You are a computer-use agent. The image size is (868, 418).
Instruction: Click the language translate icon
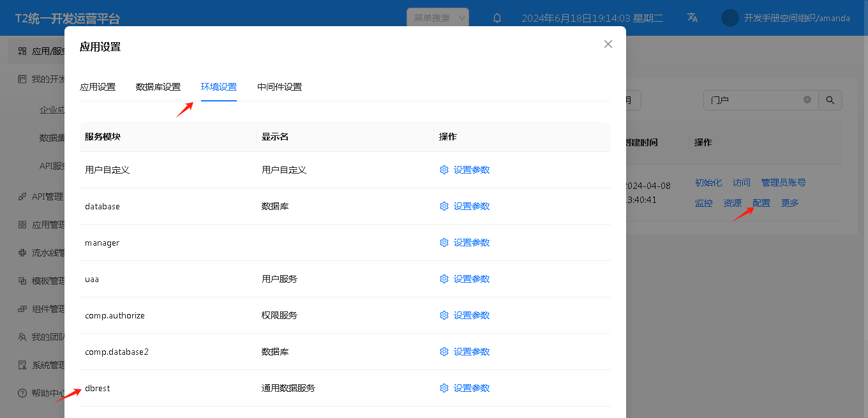[692, 18]
